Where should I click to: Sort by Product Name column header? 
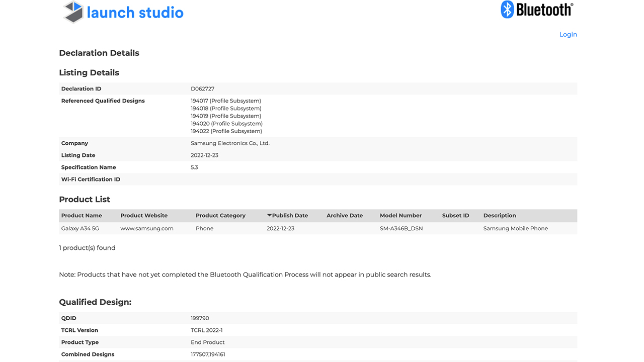pyautogui.click(x=82, y=216)
